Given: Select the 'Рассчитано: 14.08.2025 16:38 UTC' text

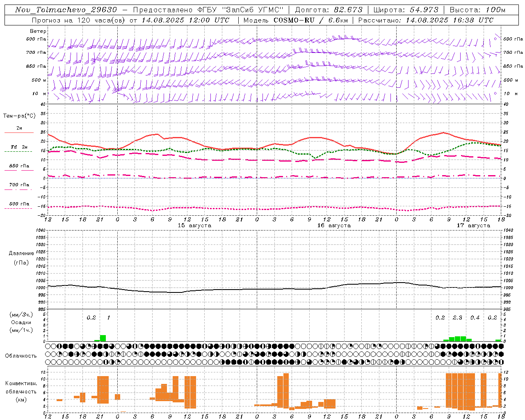Looking at the screenshot, I should (426, 20).
